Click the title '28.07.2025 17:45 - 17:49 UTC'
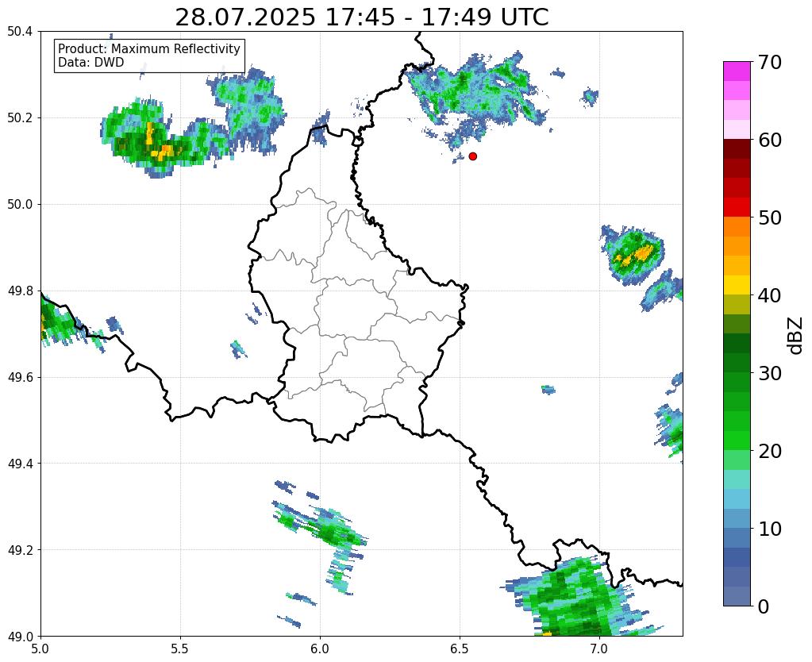The image size is (812, 662). point(361,17)
